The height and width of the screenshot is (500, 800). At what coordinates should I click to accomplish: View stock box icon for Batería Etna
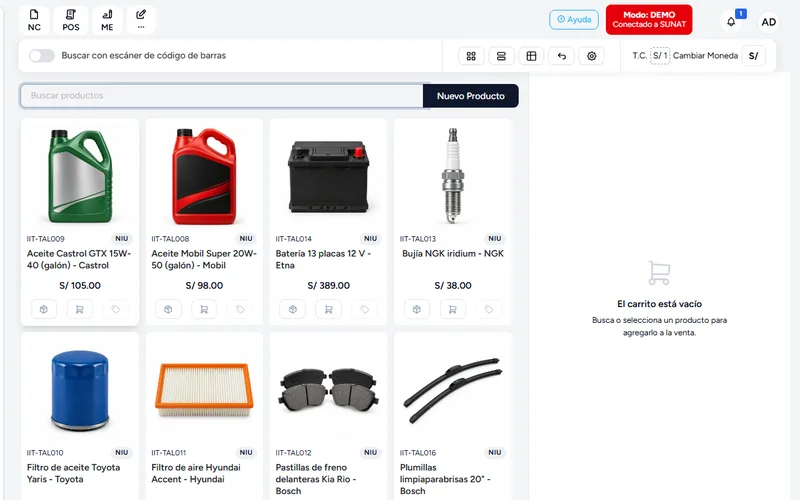click(x=292, y=309)
